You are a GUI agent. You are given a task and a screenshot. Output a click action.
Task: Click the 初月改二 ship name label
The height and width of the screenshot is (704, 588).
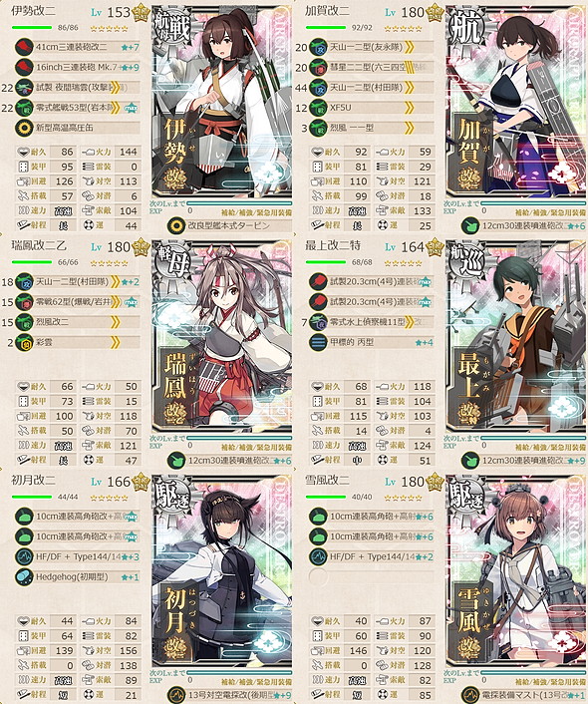[34, 481]
